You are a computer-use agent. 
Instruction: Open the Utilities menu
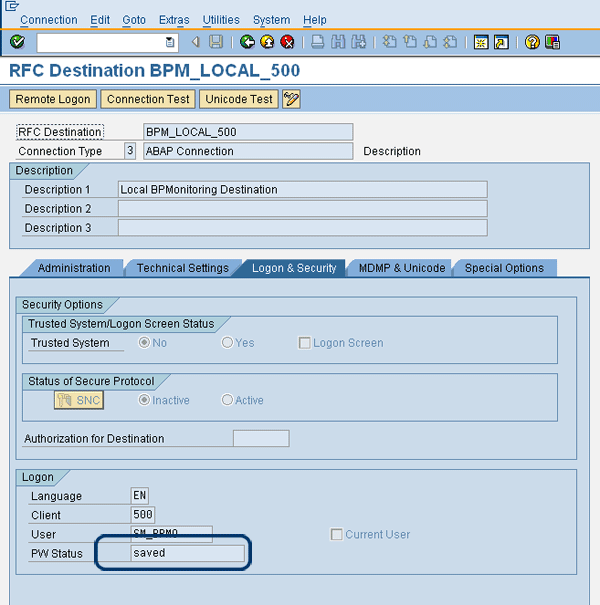tap(221, 20)
